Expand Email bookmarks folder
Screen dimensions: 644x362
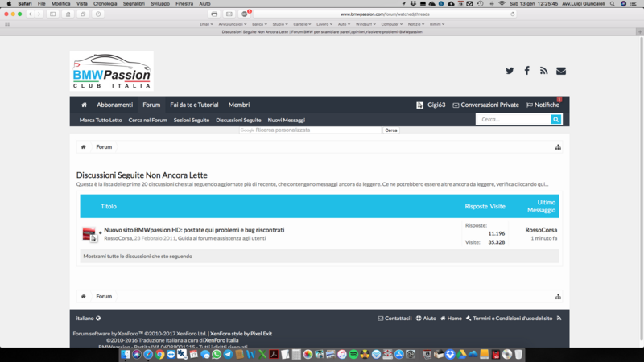[x=206, y=24]
